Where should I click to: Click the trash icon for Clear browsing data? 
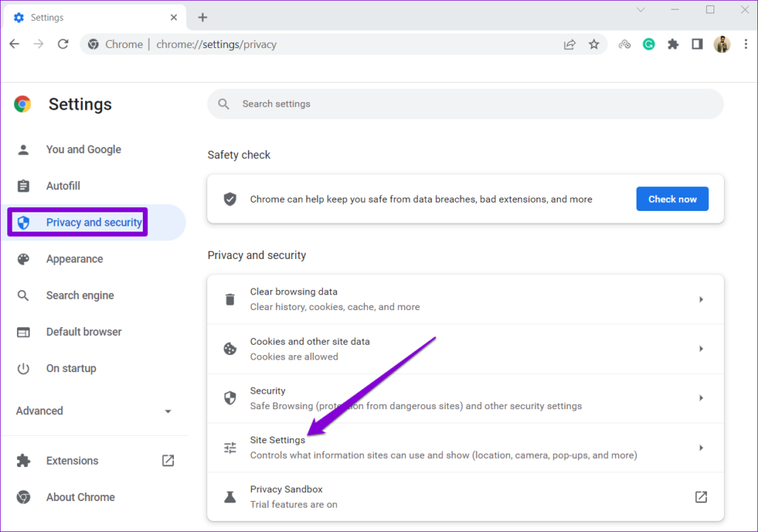point(230,300)
